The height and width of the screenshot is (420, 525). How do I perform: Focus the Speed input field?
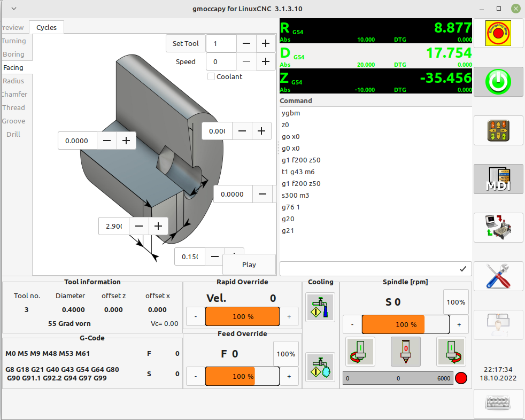click(x=221, y=61)
